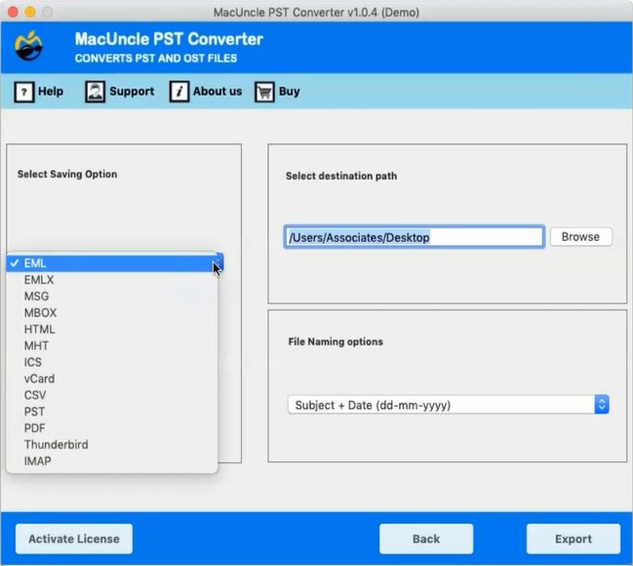
Task: Close the window with the red button
Action: click(13, 12)
